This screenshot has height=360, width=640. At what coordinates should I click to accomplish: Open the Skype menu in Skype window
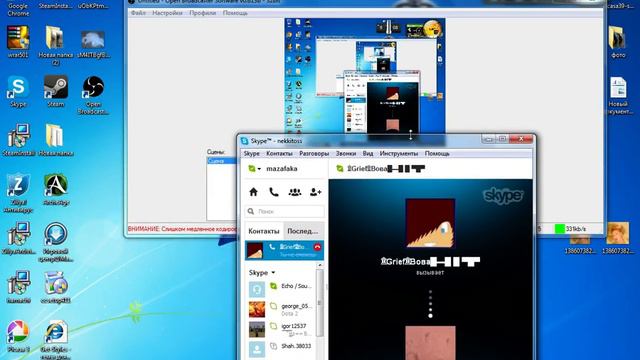(252, 153)
